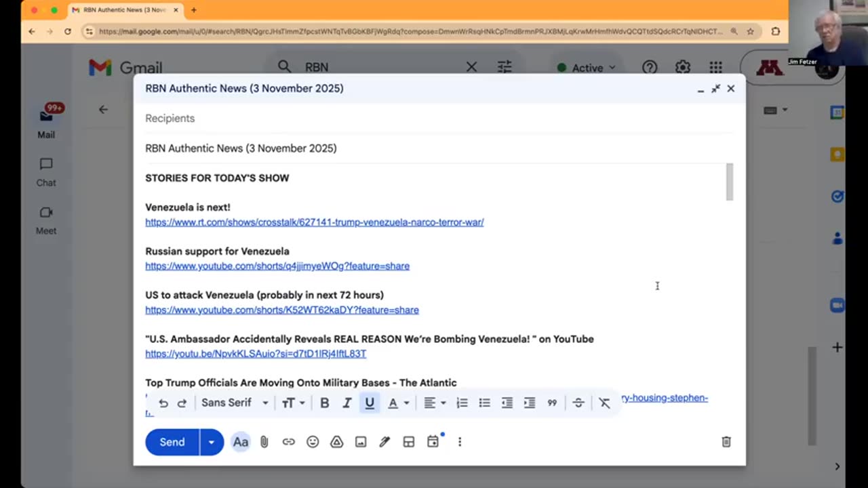868x488 pixels.
Task: Open Google apps grid
Action: point(715,67)
